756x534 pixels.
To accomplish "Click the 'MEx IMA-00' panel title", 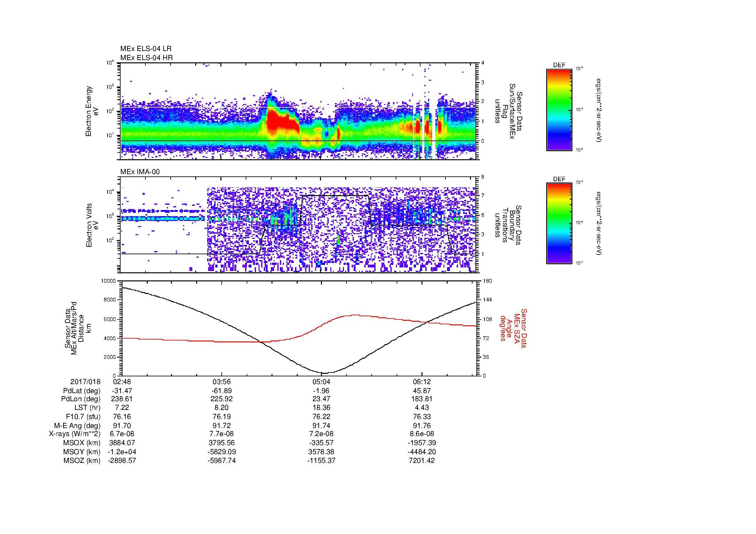I will [140, 172].
